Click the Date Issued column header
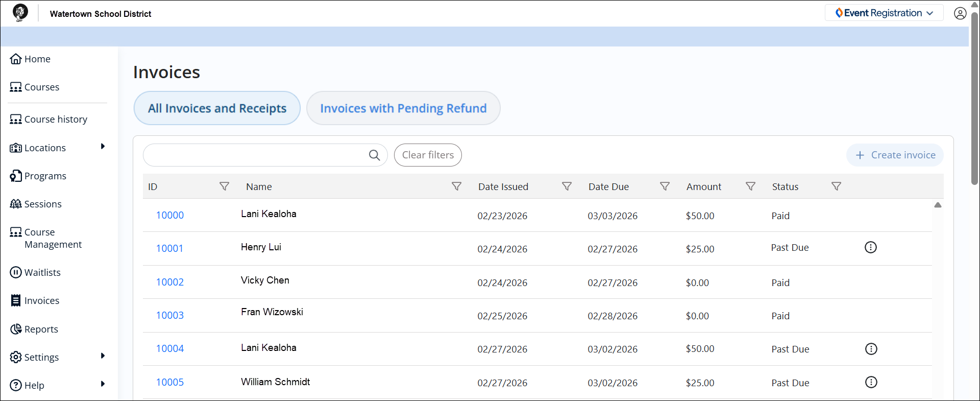This screenshot has height=401, width=980. (503, 187)
